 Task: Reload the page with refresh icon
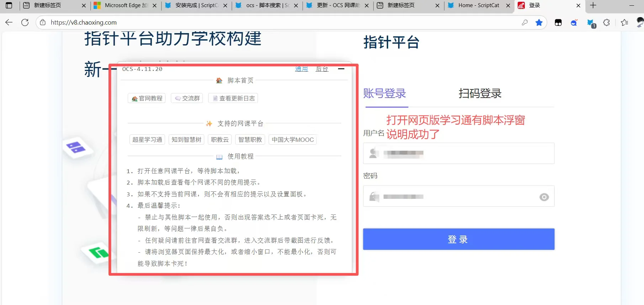click(25, 22)
